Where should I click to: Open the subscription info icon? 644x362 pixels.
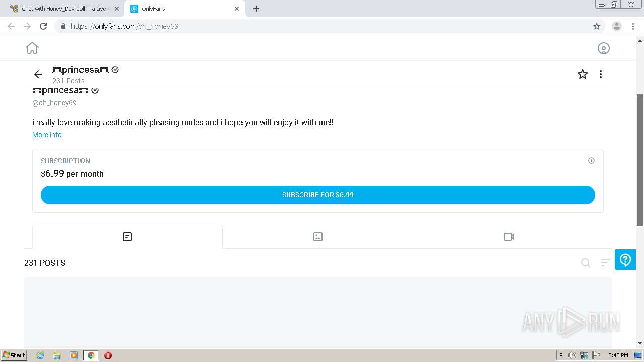591,161
